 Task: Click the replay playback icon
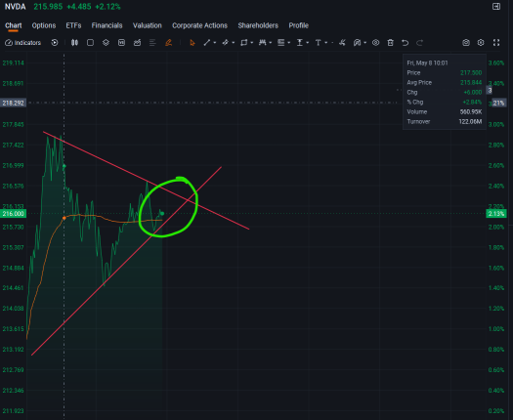click(x=55, y=43)
